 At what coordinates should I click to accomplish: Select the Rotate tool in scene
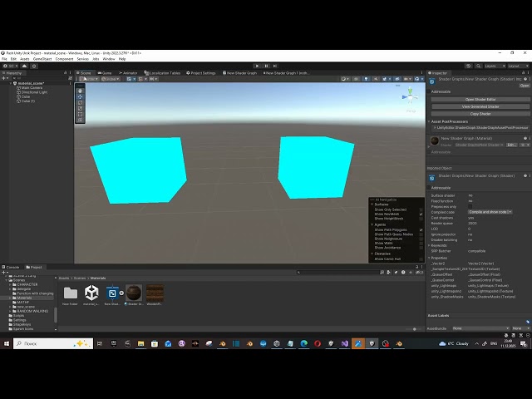click(x=80, y=102)
